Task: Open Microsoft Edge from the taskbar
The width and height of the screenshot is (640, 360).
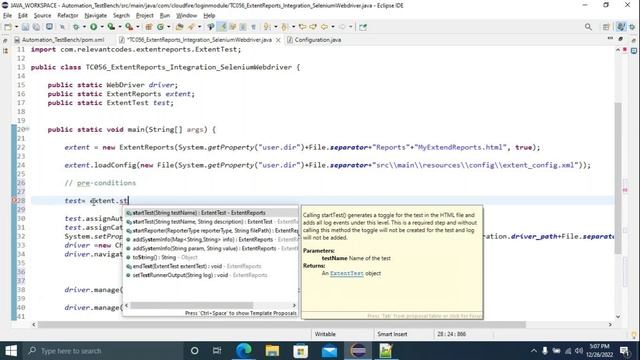Action: tap(244, 351)
